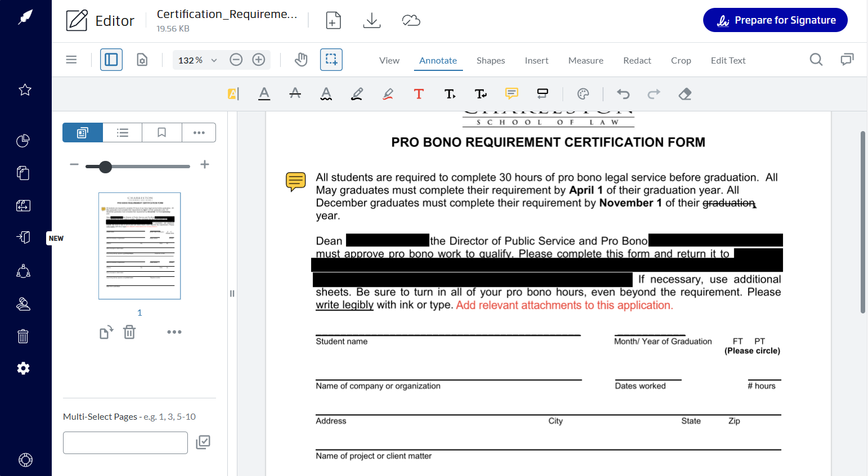Delete page 1 using the trash icon
The width and height of the screenshot is (868, 476).
(x=129, y=332)
